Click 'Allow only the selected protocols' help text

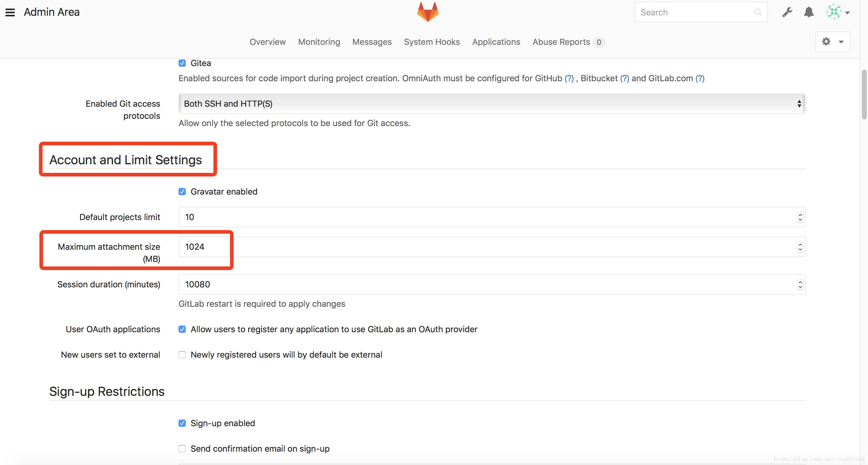click(294, 123)
